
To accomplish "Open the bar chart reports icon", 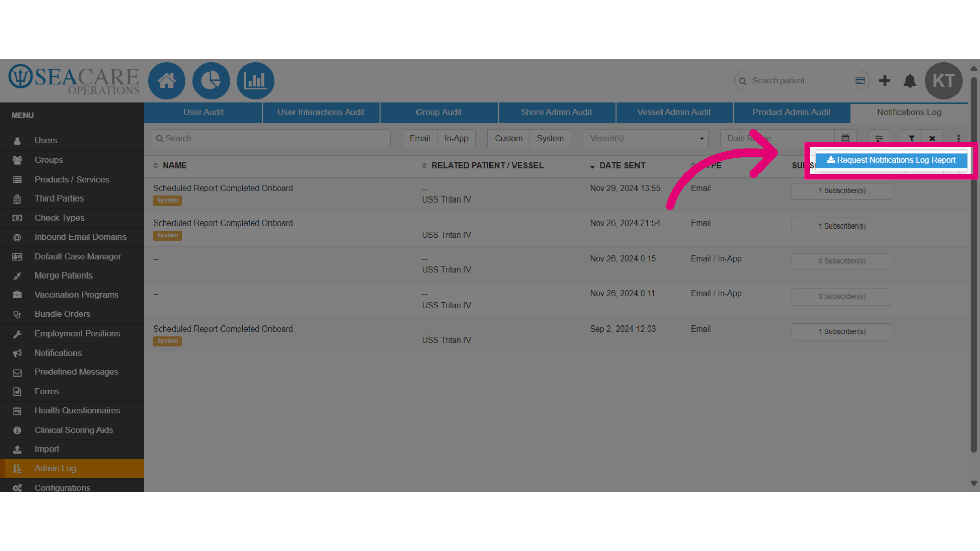I will pyautogui.click(x=255, y=81).
